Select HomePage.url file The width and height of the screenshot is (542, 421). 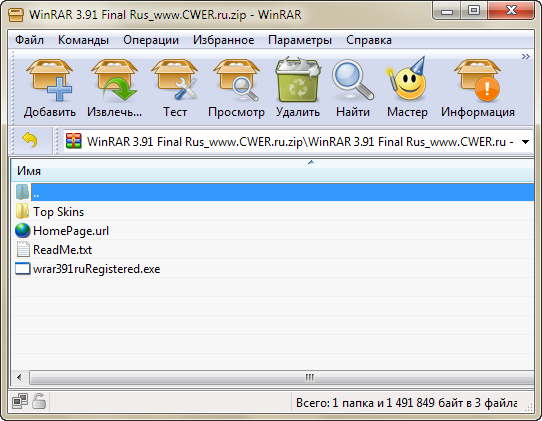pyautogui.click(x=62, y=231)
